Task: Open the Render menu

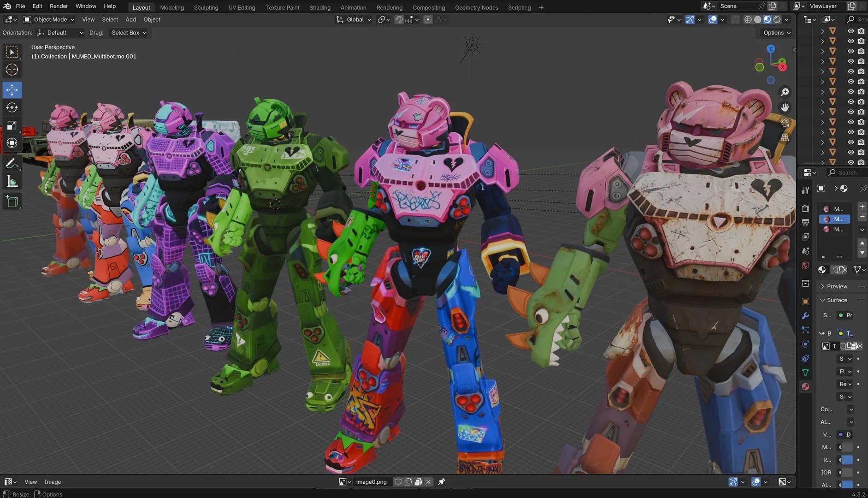Action: (58, 6)
